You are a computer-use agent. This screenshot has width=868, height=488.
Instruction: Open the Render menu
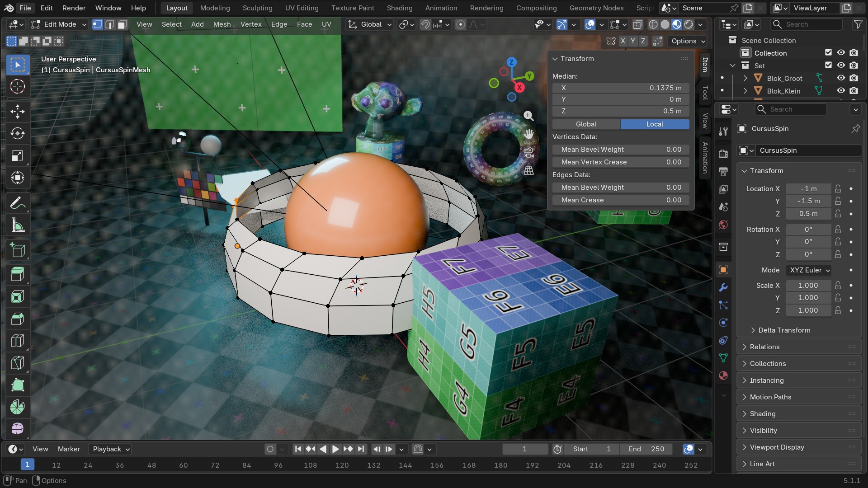tap(74, 8)
